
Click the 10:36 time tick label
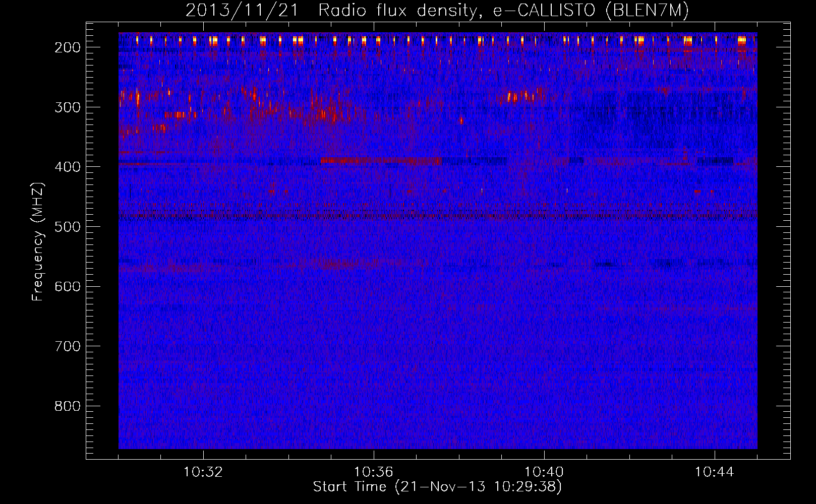(374, 472)
